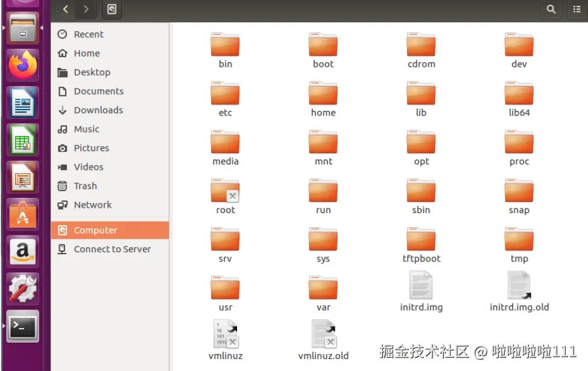This screenshot has height=371, width=588.
Task: Select the lib folder icon
Action: click(x=421, y=93)
